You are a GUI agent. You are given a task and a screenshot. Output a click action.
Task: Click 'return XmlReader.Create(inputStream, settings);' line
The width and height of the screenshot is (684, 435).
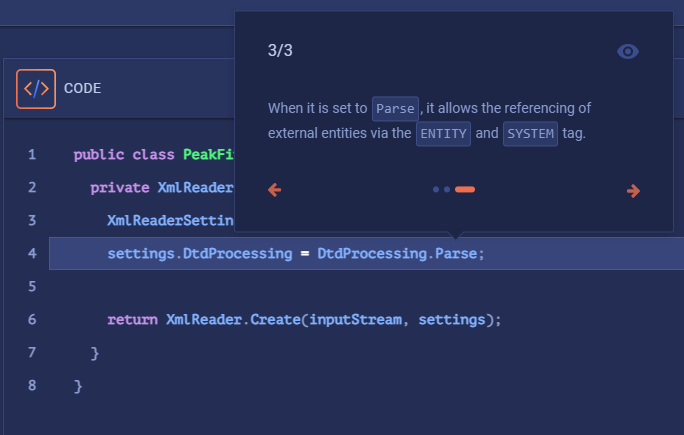click(x=304, y=320)
